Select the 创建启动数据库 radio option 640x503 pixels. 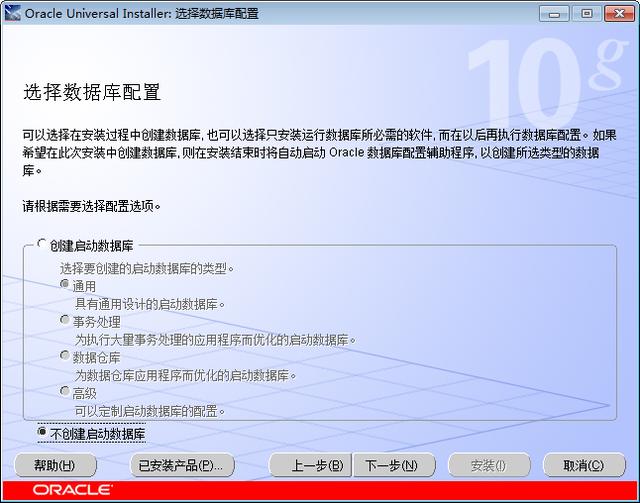42,244
